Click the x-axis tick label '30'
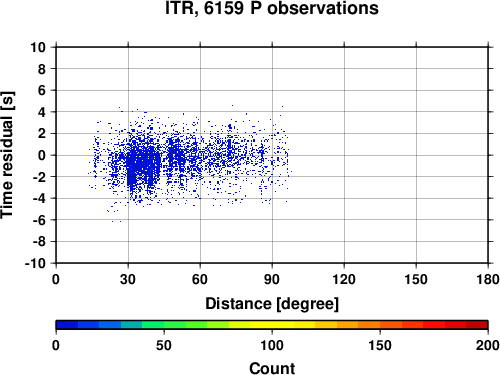Viewport: 500px width, 375px height. pyautogui.click(x=128, y=279)
